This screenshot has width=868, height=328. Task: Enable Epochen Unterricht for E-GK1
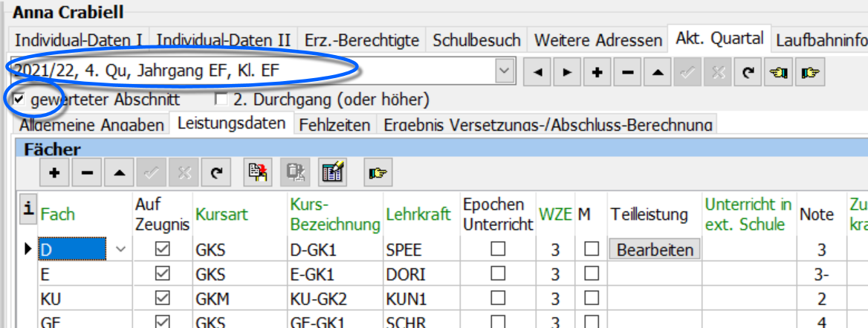(498, 274)
